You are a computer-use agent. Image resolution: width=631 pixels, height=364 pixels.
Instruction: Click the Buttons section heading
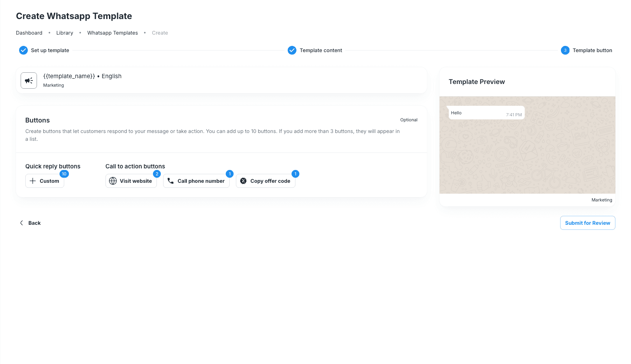(37, 120)
